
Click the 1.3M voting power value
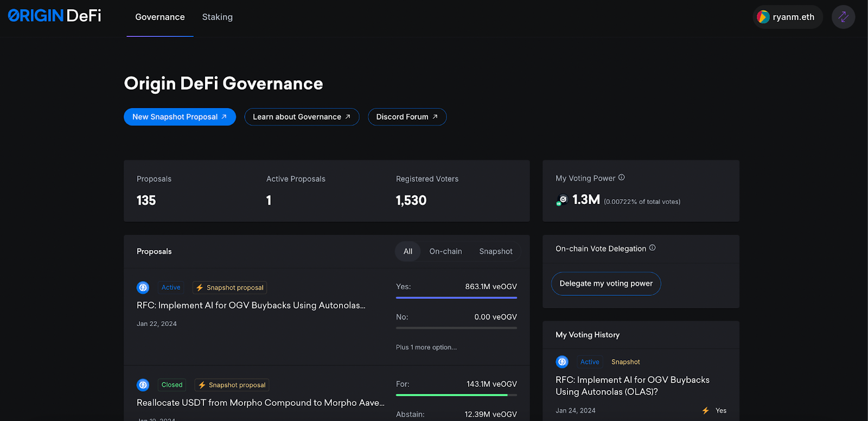click(586, 200)
